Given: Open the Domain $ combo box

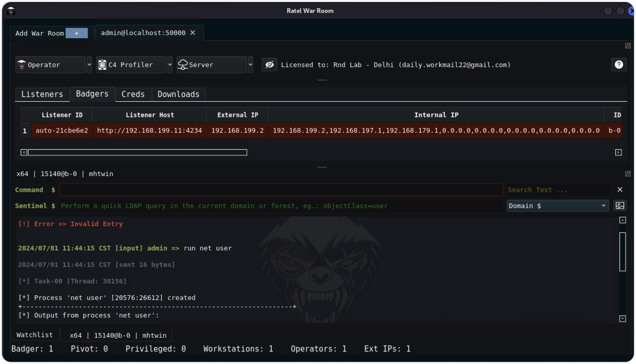Looking at the screenshot, I should 557,205.
